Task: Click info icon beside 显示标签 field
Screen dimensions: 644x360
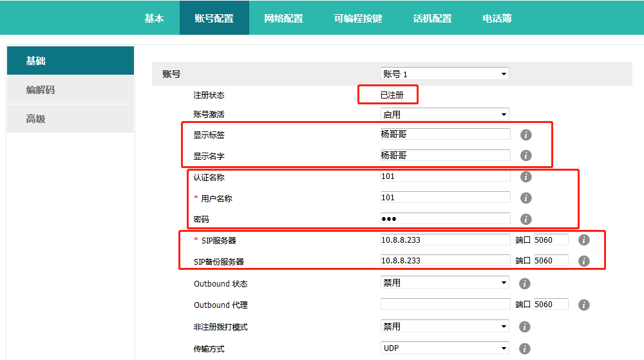Action: (526, 135)
